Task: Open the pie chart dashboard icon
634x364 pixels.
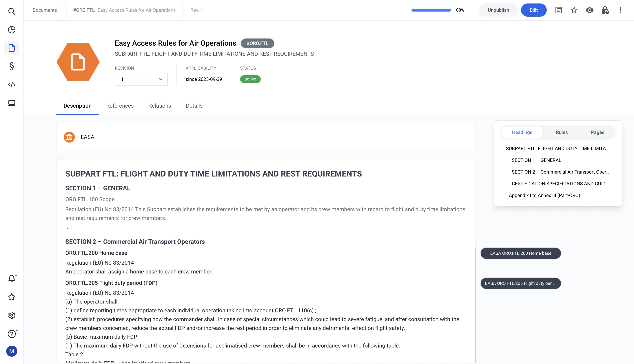Action: [x=12, y=30]
